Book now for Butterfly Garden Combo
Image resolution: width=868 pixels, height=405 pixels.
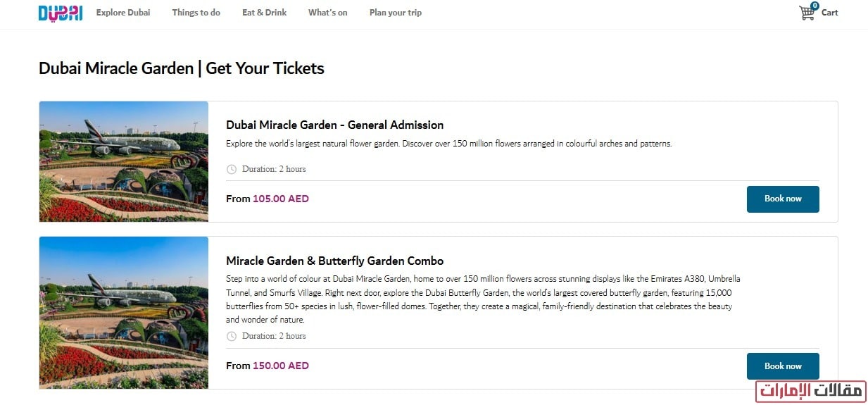(783, 366)
